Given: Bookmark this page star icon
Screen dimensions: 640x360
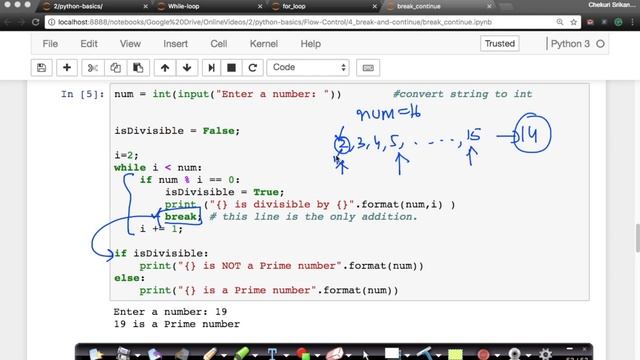Looking at the screenshot, I should tap(573, 22).
